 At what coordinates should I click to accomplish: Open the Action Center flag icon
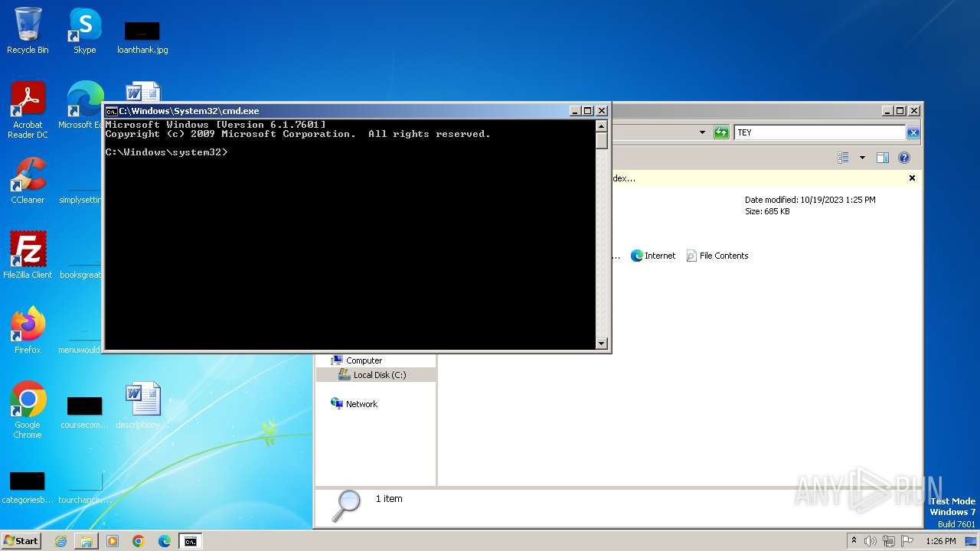click(x=907, y=541)
